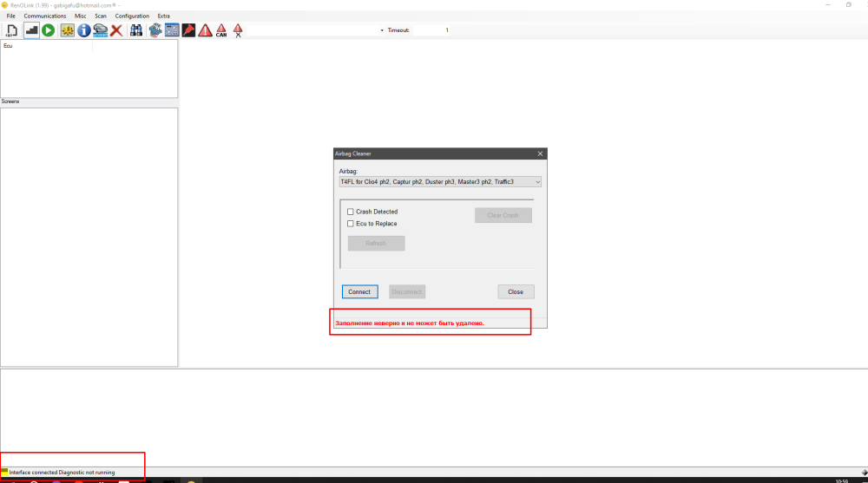Viewport: 868px width, 483px height.
Task: Click the 'Airbag:' field label
Action: click(349, 172)
